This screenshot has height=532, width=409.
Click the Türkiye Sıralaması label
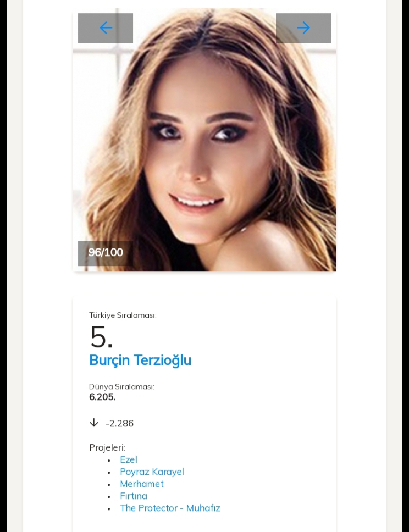(123, 315)
